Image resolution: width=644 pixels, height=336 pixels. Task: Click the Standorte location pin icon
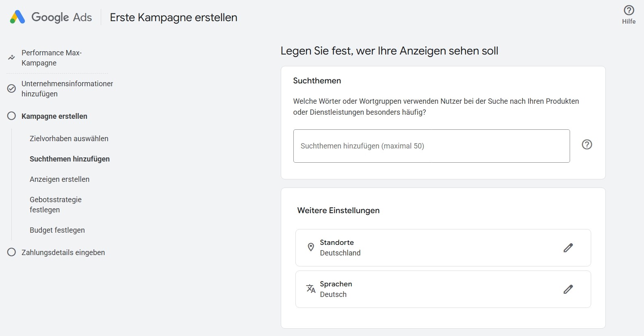pos(311,247)
